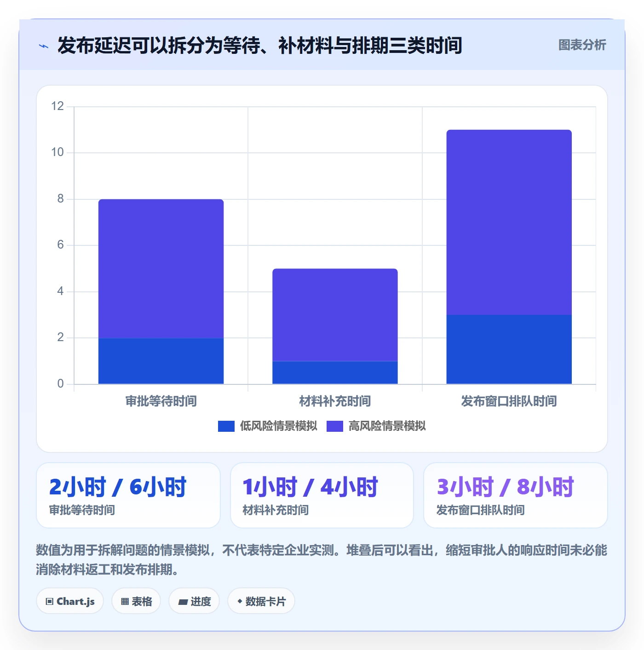This screenshot has width=644, height=650.
Task: Click the lightning icon beside the title
Action: 44,46
